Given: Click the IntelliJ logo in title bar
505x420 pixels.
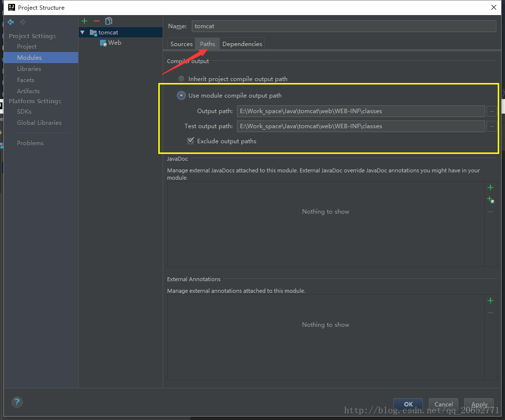Looking at the screenshot, I should tap(12, 7).
